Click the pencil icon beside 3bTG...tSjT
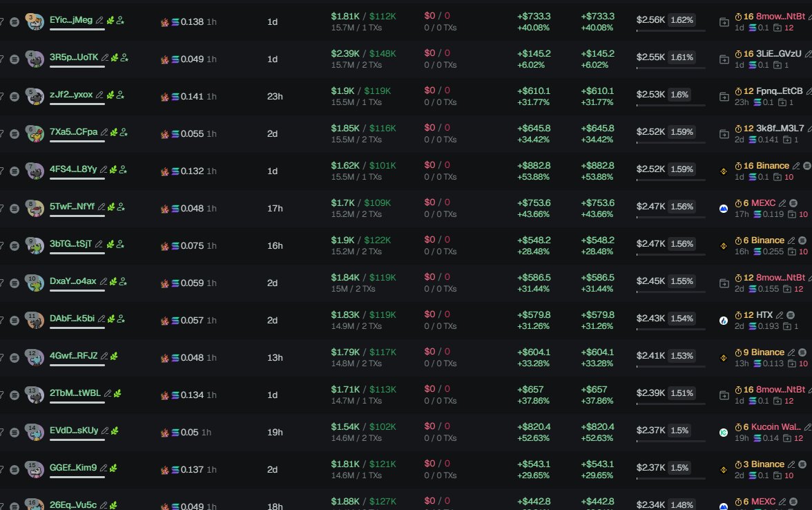 98,244
